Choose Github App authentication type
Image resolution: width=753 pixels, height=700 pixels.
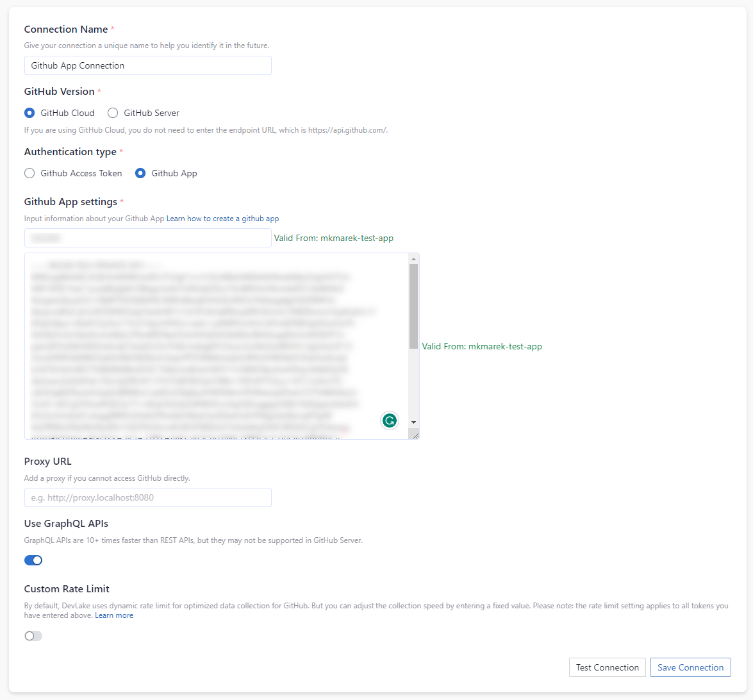click(140, 173)
